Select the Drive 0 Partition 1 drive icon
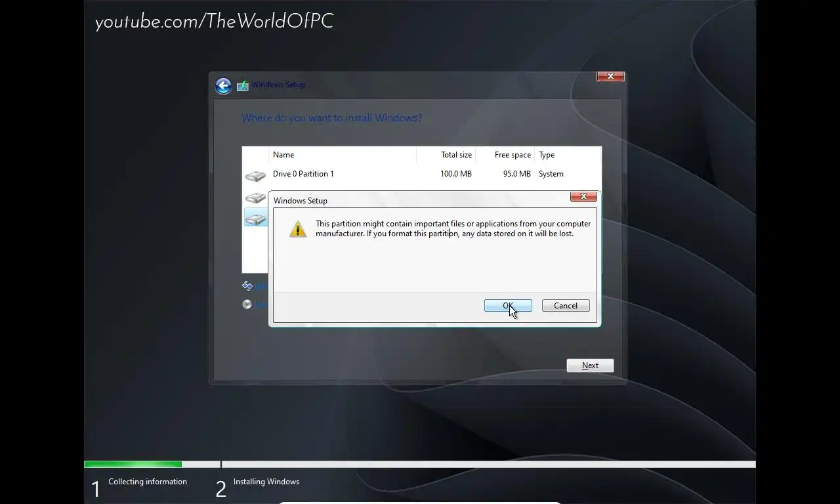The image size is (840, 504). point(255,175)
